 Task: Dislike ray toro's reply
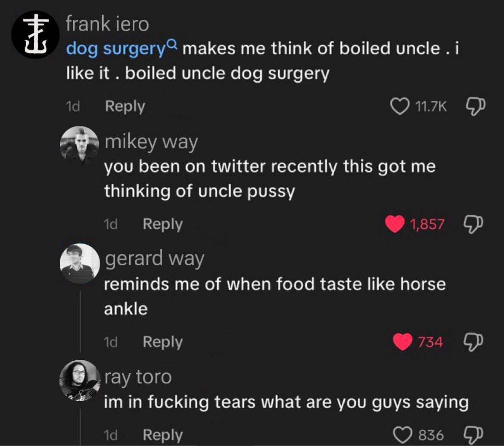473,434
